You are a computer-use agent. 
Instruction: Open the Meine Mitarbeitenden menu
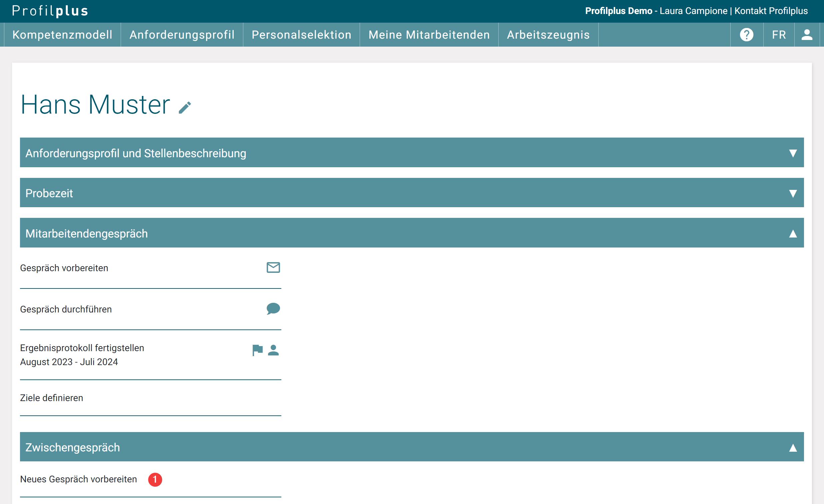pos(429,35)
